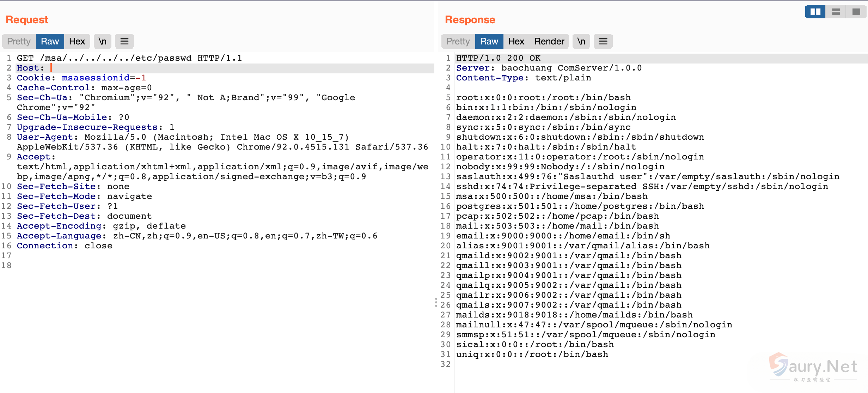Open Hex tab in Response pane
868x393 pixels.
pyautogui.click(x=516, y=41)
